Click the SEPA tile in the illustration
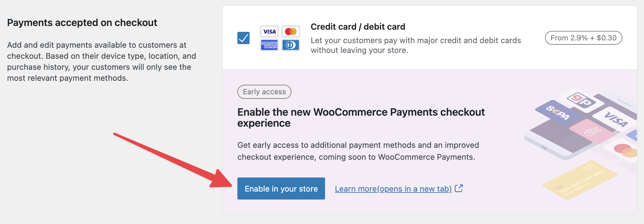 (558, 112)
